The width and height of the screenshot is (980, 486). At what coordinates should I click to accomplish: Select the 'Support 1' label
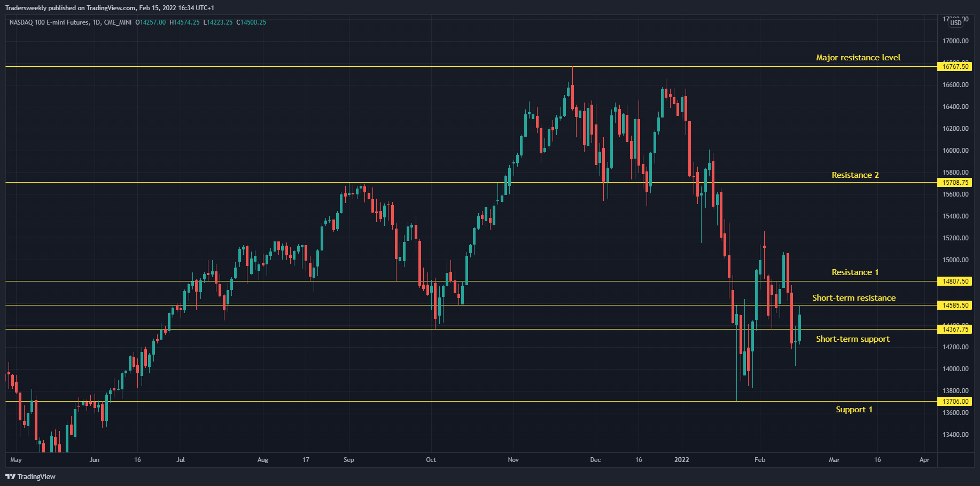pos(854,410)
